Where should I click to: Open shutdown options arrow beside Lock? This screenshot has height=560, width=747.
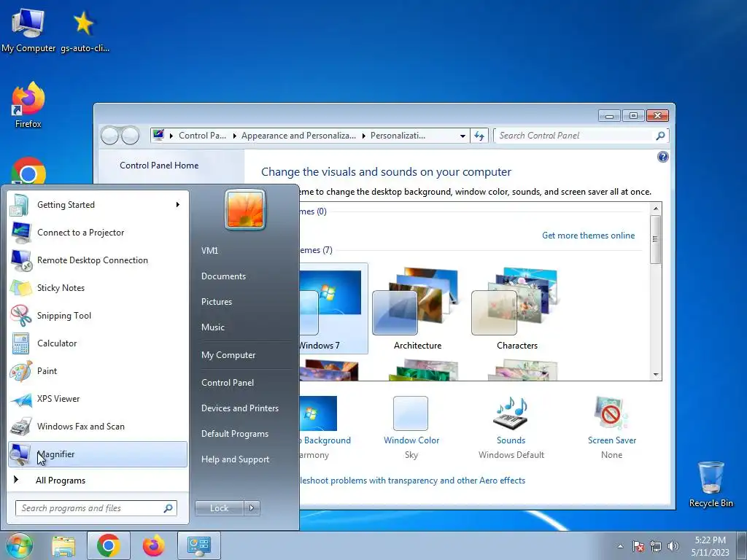[x=252, y=508]
